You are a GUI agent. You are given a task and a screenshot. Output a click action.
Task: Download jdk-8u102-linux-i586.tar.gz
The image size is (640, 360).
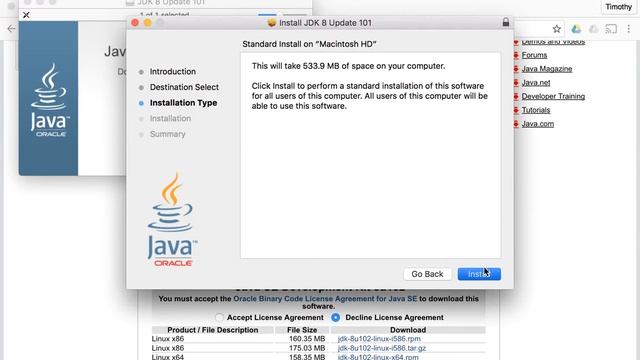382,348
